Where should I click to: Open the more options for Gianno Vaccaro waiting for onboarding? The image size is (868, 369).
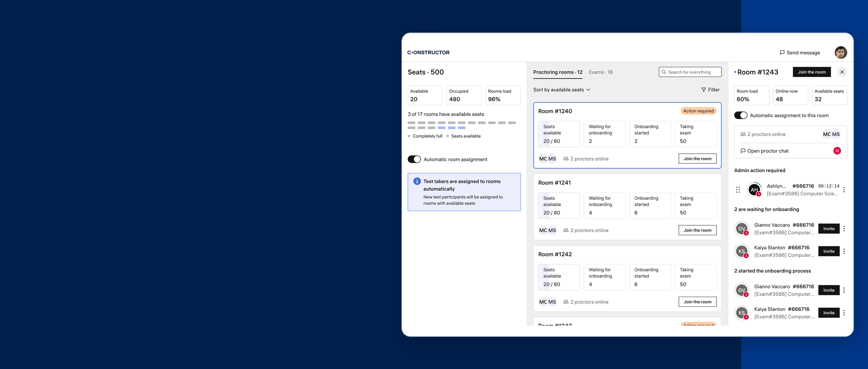tap(844, 229)
